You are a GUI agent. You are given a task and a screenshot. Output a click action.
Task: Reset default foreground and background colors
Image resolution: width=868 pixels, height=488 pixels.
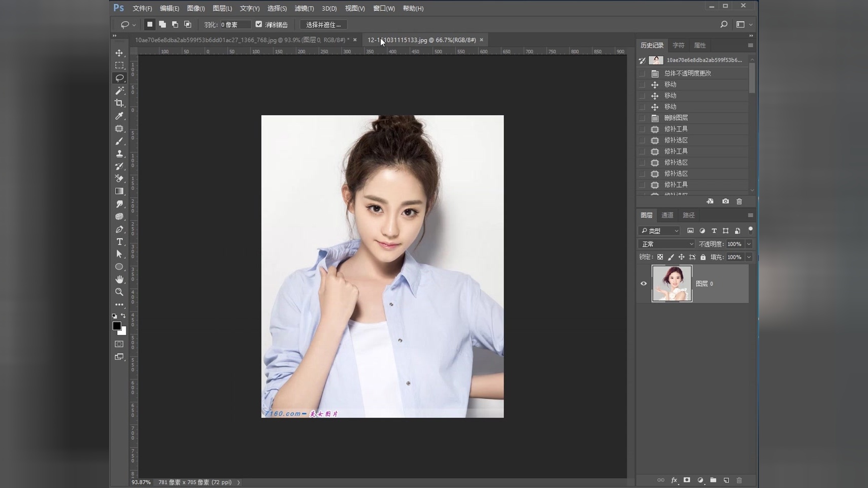click(x=115, y=316)
